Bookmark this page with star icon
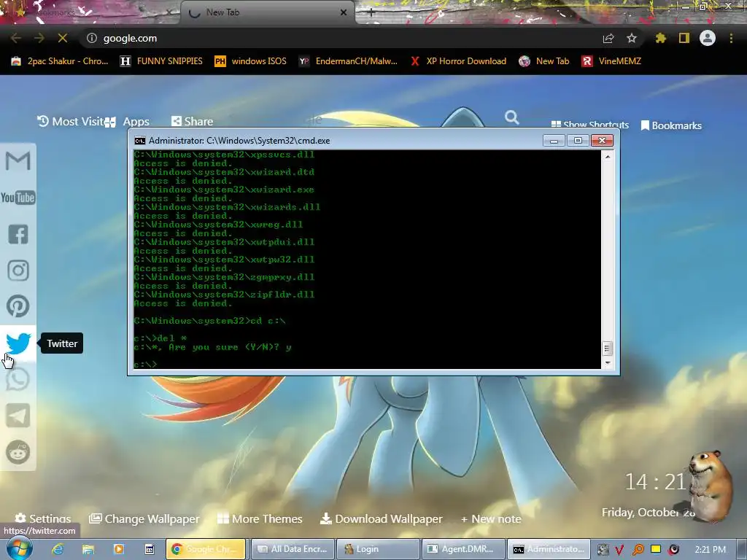Screen dimensions: 747x560 click(x=632, y=38)
